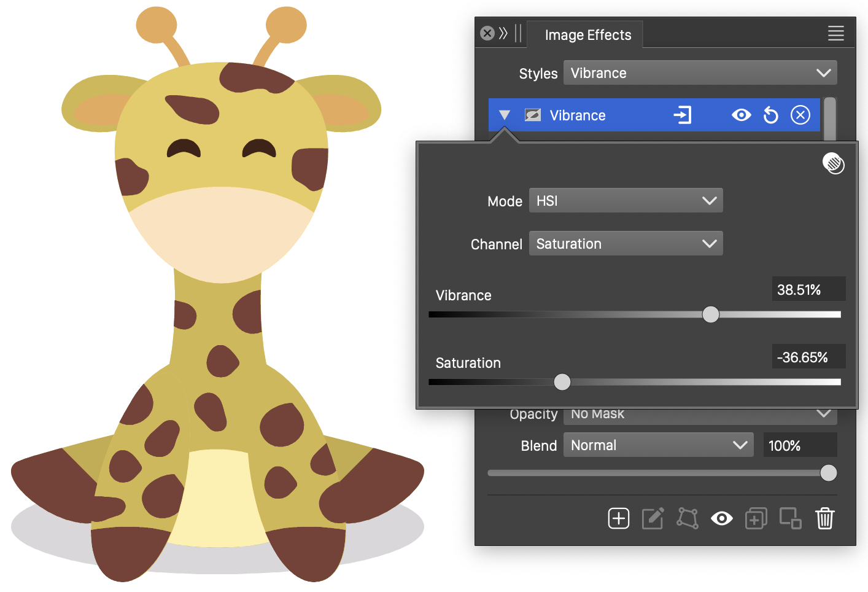Click the arrow-into-bracket icon on Vibrance row

682,115
